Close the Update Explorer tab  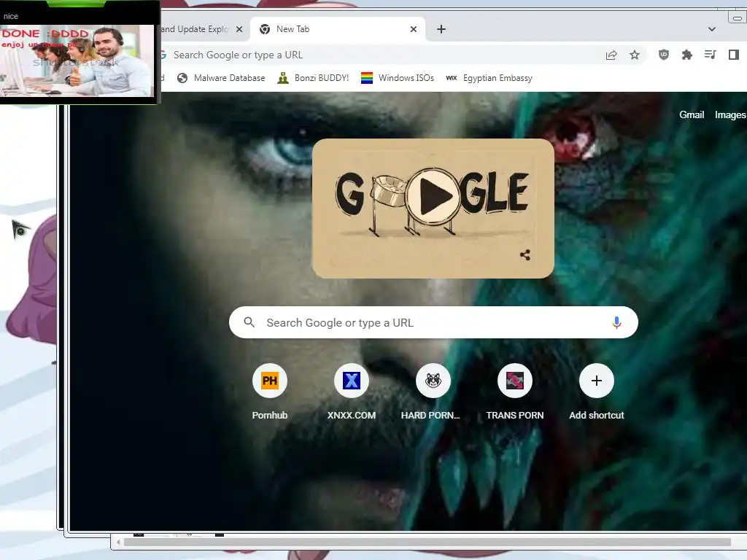tap(239, 29)
